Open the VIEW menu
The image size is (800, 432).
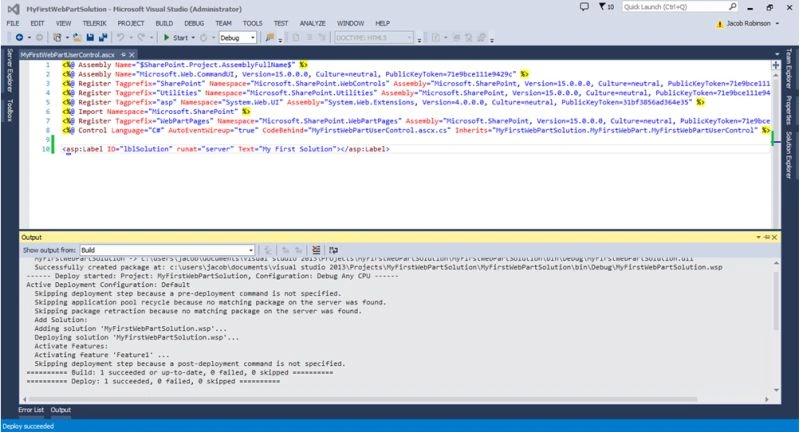point(63,23)
